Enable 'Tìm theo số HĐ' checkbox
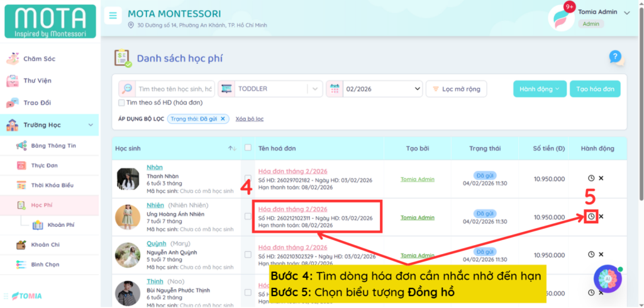This screenshot has height=308, width=644. pyautogui.click(x=122, y=102)
